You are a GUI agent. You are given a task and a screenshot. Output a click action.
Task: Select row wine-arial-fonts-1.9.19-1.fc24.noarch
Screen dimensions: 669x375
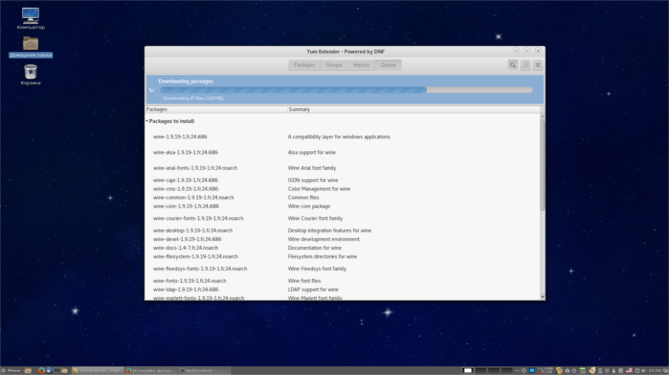[343, 168]
